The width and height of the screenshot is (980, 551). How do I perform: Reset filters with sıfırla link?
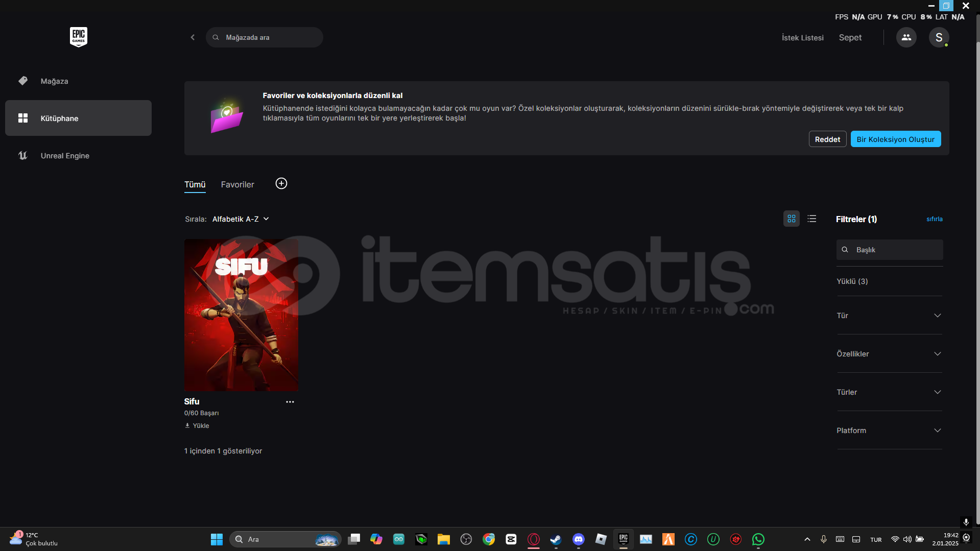[934, 219]
